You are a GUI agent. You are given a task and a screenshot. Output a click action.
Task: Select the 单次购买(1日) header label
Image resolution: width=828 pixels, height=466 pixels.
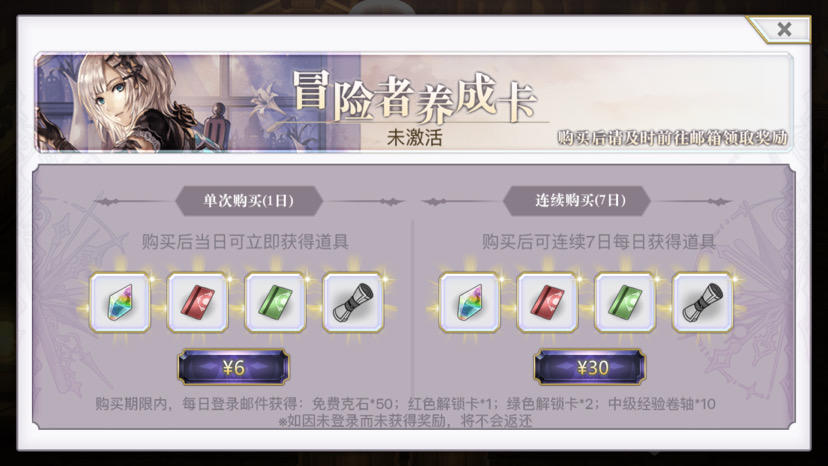click(x=249, y=201)
